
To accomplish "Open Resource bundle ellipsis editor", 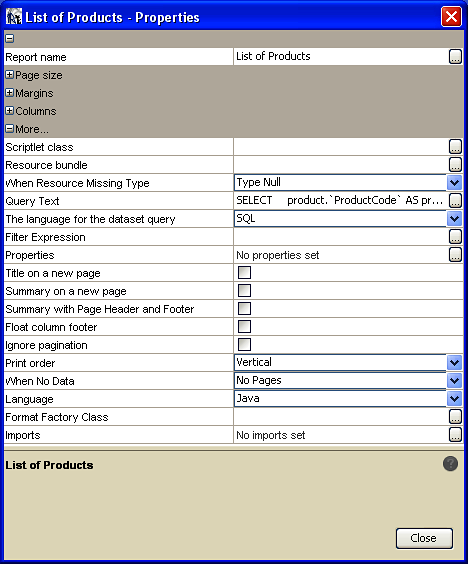I will (x=455, y=165).
